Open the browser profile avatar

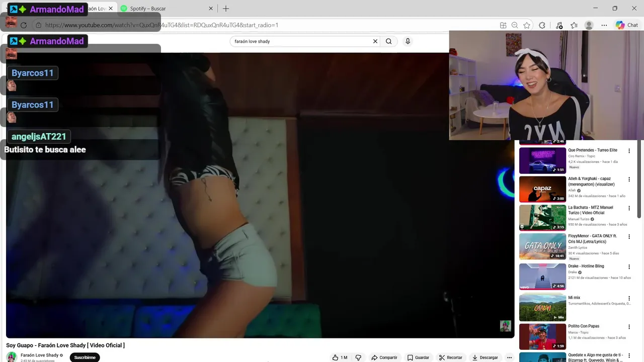589,25
